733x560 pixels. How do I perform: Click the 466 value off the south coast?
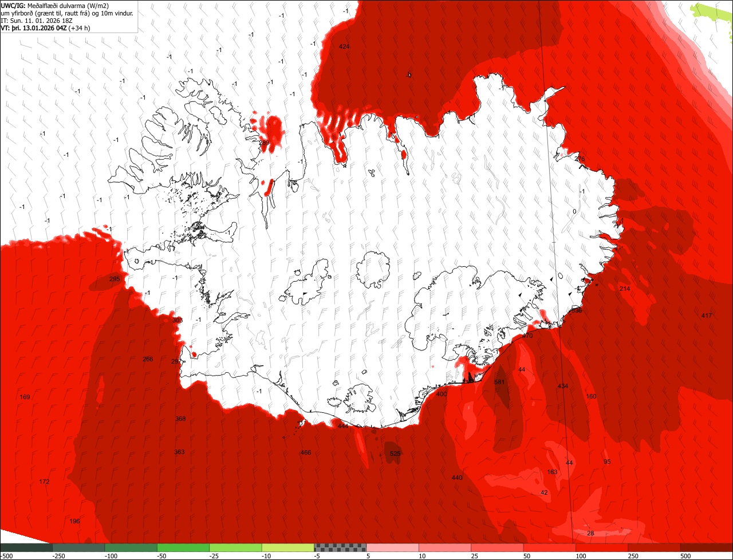(x=306, y=453)
